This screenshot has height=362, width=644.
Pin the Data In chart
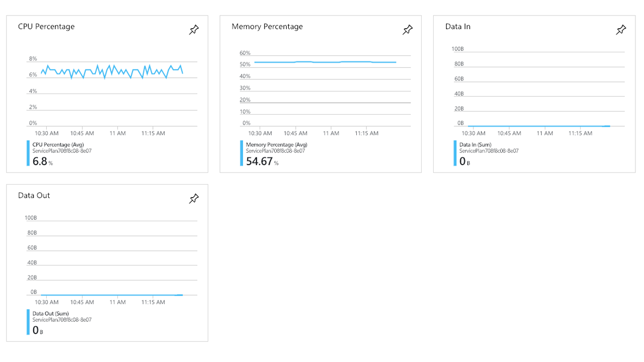621,30
